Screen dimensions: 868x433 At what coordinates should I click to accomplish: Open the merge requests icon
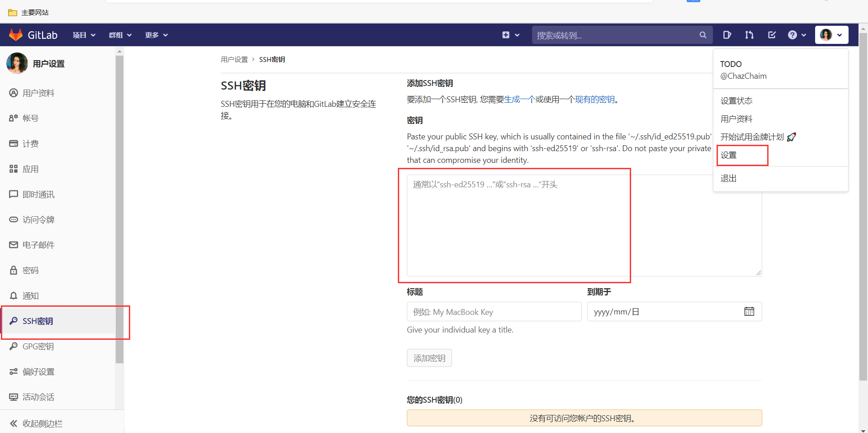[x=749, y=35]
